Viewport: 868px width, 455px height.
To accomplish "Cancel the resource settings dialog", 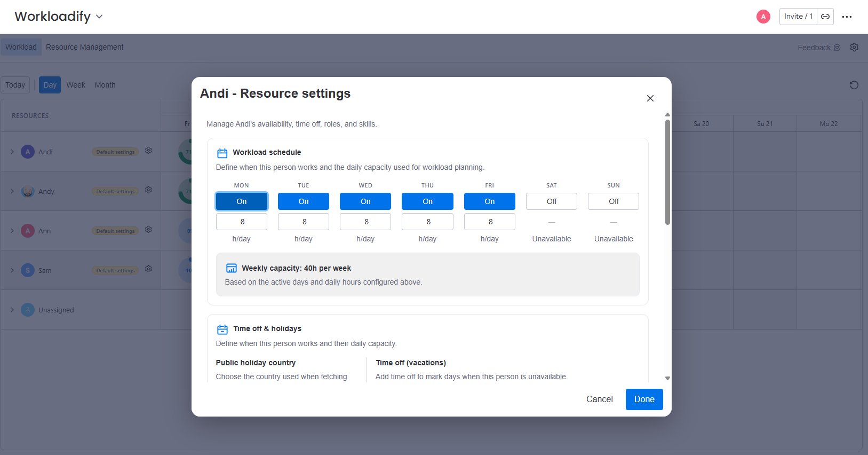I will (600, 399).
